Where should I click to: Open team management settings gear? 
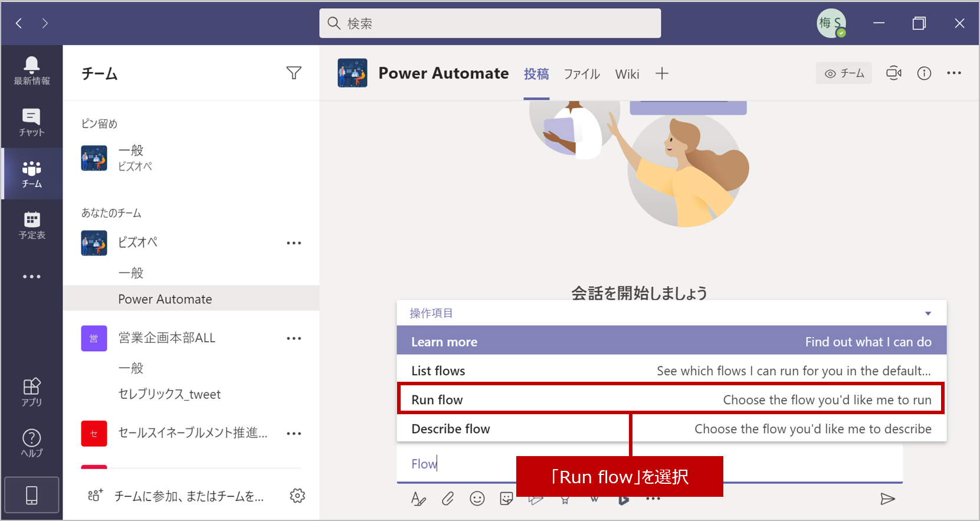click(297, 496)
